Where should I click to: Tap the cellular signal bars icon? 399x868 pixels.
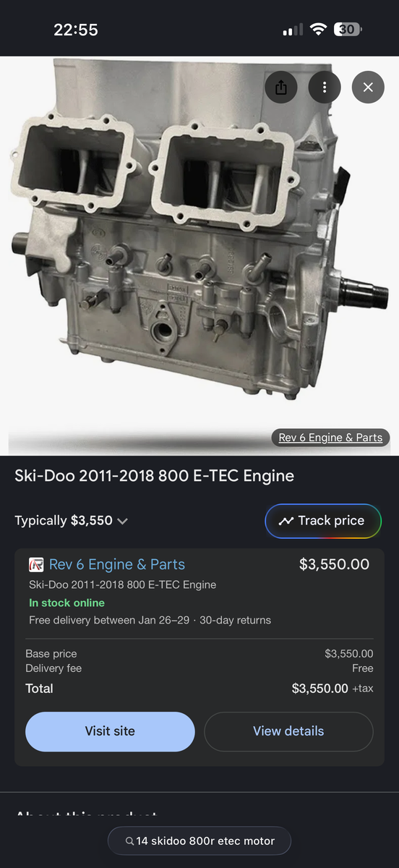[293, 30]
